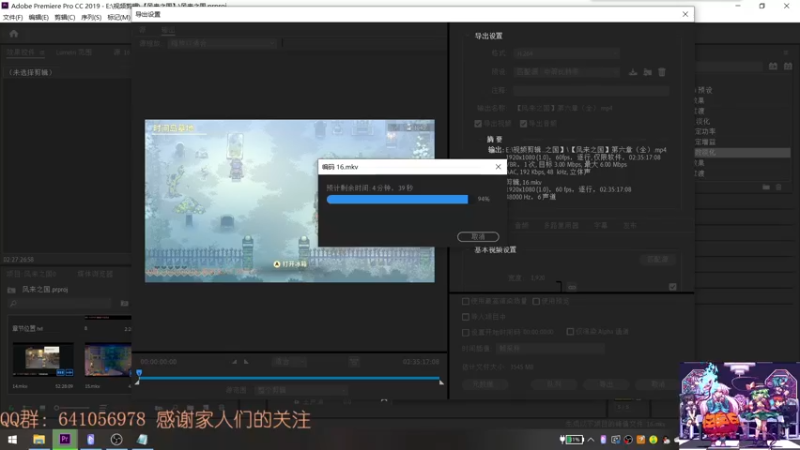Viewport: 800px width, 450px height.
Task: Click the battery indicator in system tray
Action: click(x=571, y=439)
